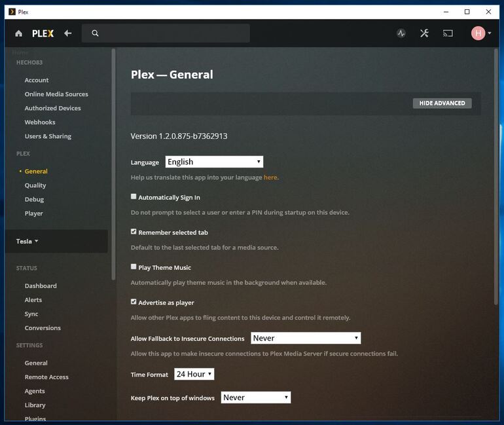Open Player settings
This screenshot has width=504, height=425.
tap(34, 213)
